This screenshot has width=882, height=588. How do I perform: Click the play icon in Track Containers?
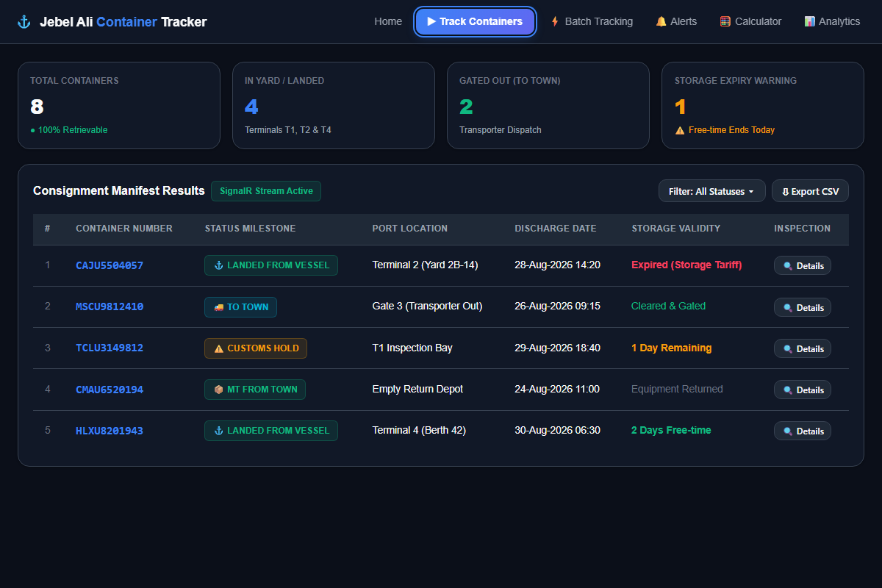(431, 21)
